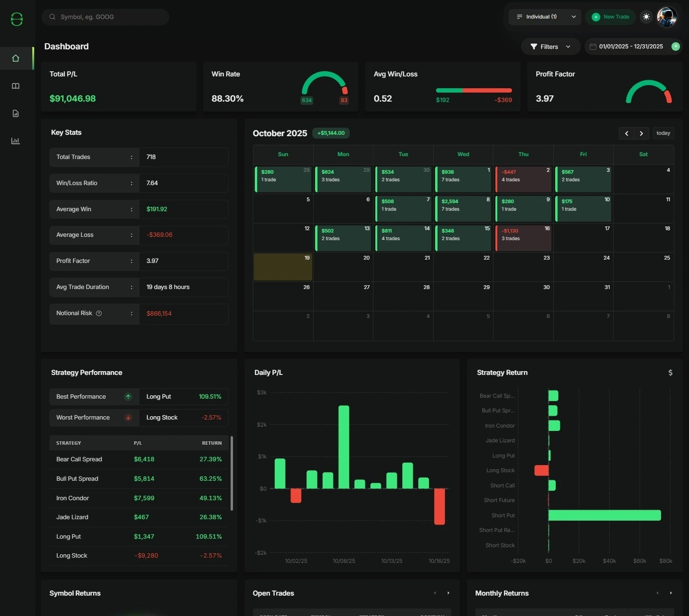Select the analytics bar chart icon
The width and height of the screenshot is (689, 616).
16,140
